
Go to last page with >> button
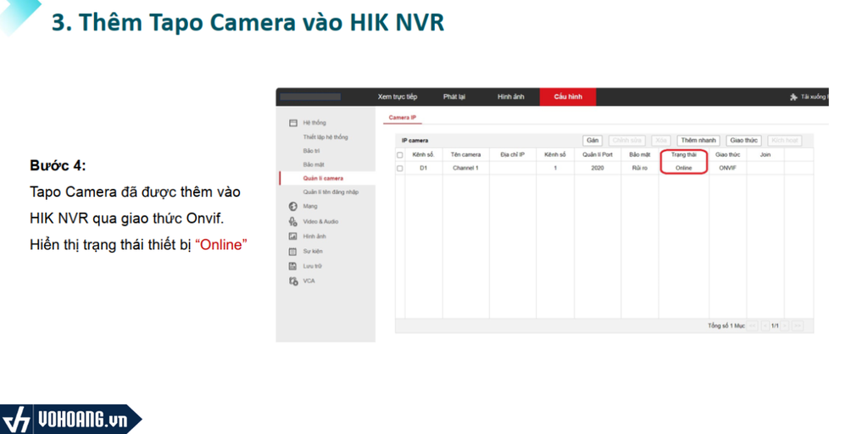point(797,326)
